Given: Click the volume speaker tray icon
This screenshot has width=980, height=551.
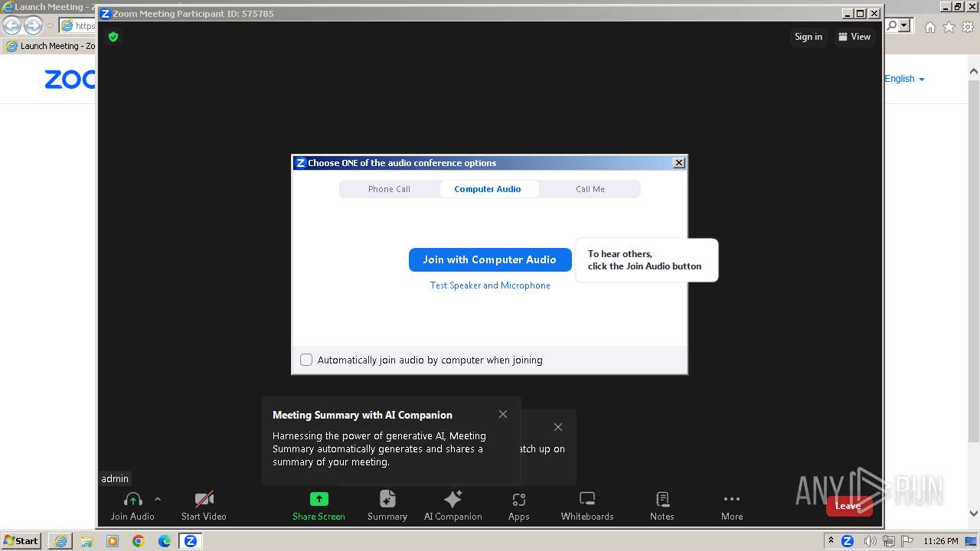Looking at the screenshot, I should click(870, 541).
